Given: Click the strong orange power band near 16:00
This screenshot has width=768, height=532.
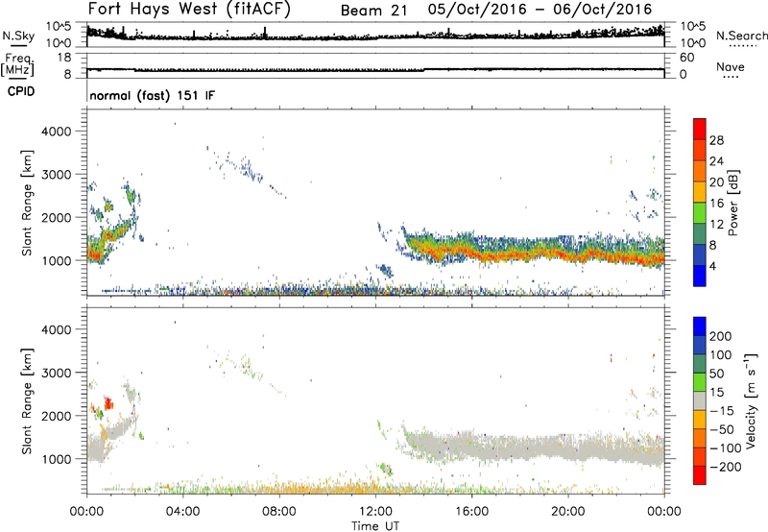Looking at the screenshot, I should pos(472,252).
